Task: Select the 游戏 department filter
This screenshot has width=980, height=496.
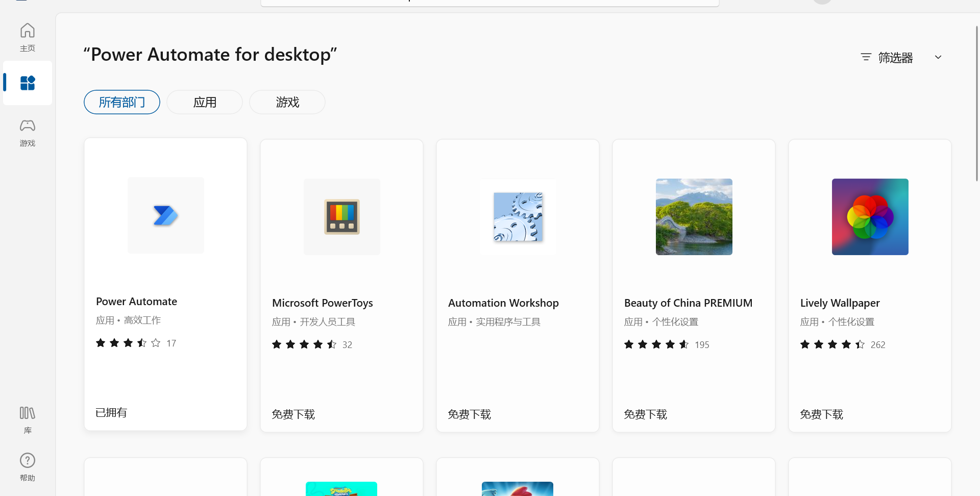Action: pyautogui.click(x=287, y=102)
